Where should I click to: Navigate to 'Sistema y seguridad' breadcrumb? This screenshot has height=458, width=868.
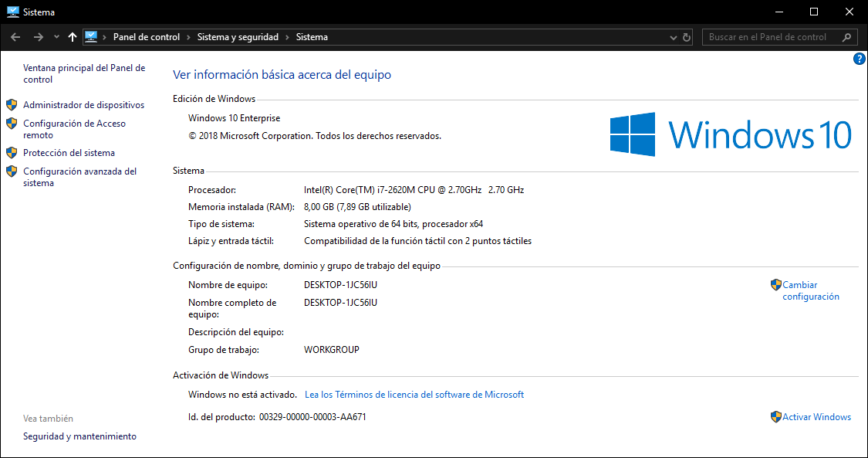tap(238, 37)
